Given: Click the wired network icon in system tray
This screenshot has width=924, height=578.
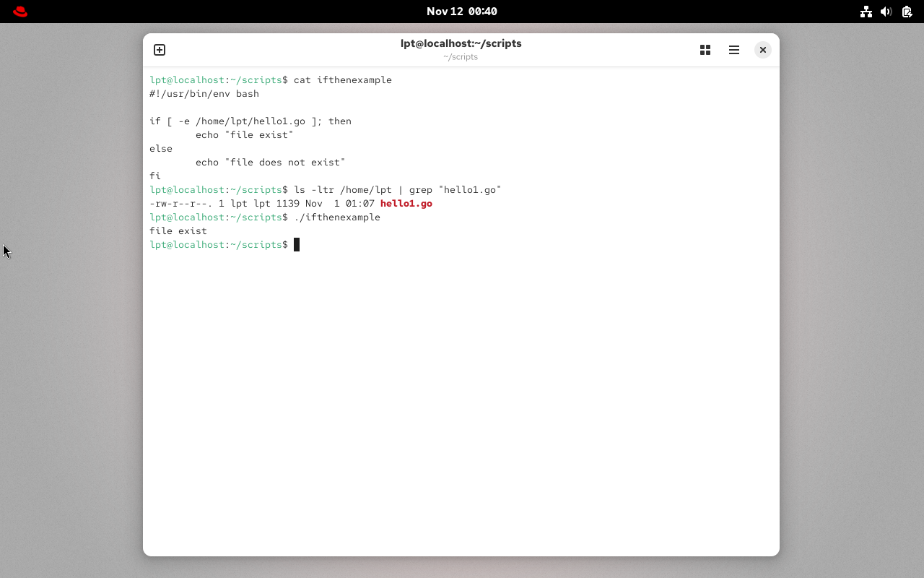Looking at the screenshot, I should pyautogui.click(x=866, y=12).
